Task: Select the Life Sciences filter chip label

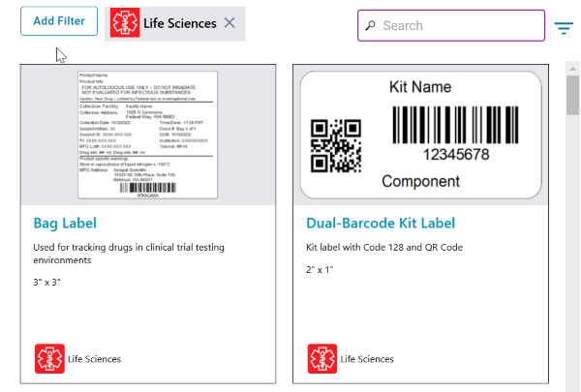Action: coord(180,23)
